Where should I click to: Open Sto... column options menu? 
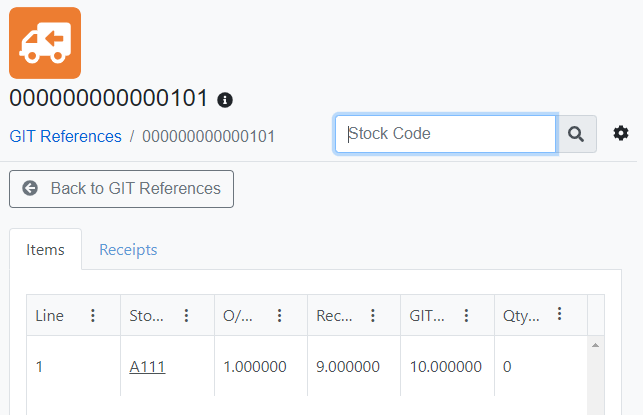point(186,315)
